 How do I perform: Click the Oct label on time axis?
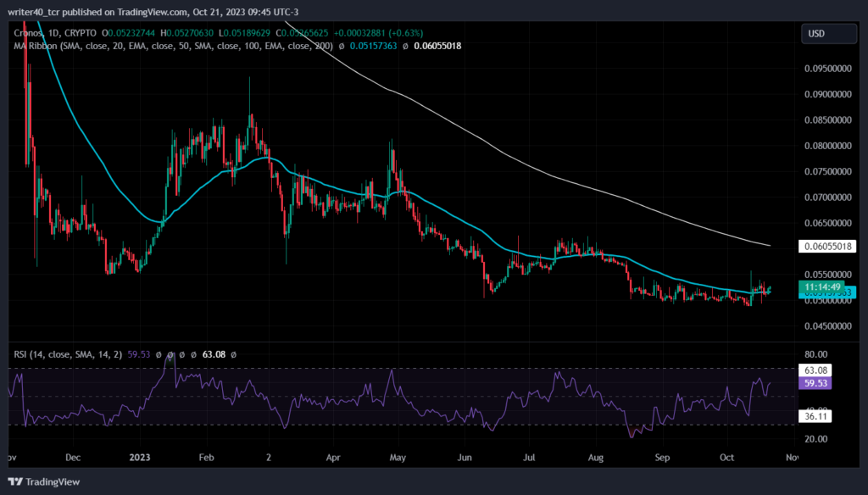(x=726, y=458)
